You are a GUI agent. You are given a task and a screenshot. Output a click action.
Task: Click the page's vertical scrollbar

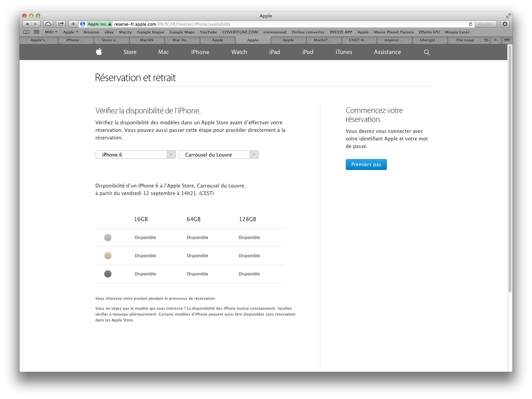tap(510, 169)
